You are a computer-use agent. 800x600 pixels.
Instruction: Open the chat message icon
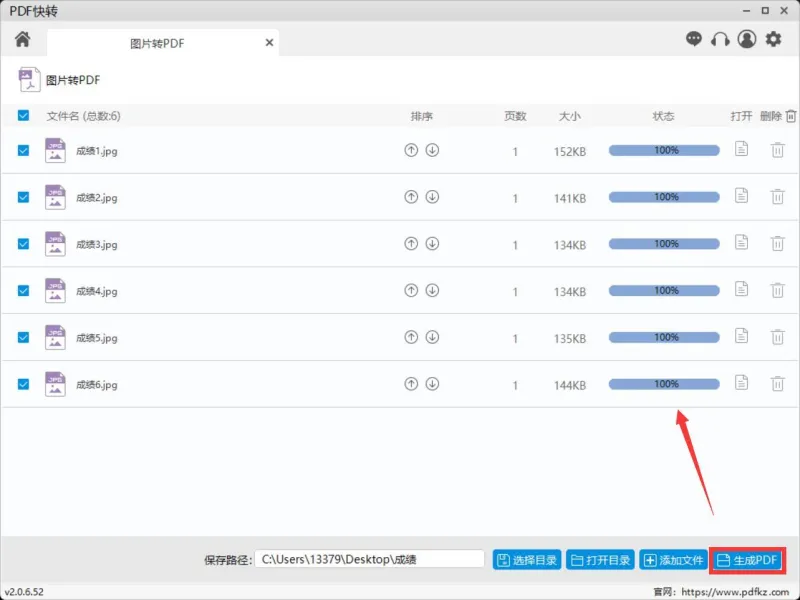[x=693, y=39]
